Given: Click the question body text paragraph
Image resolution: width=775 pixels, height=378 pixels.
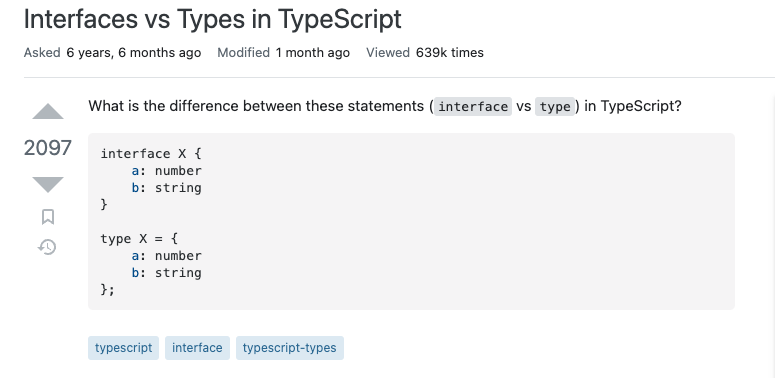Looking at the screenshot, I should (x=385, y=106).
